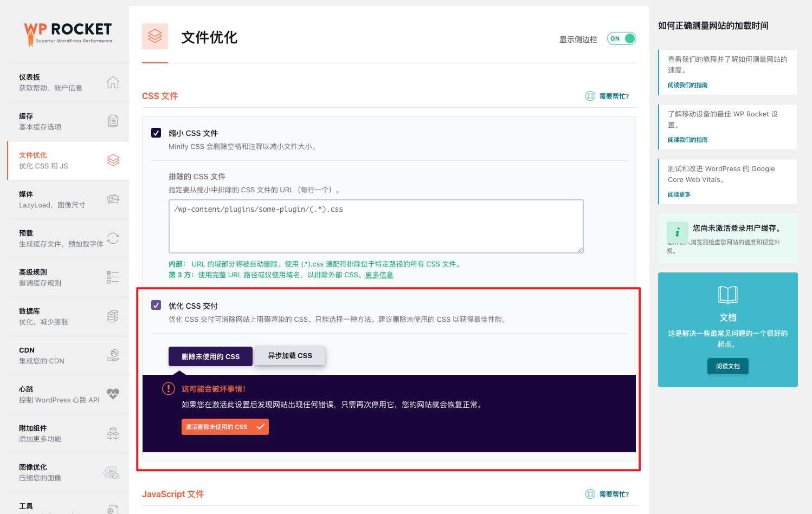Toggle the 显示侧边栏 ON switch

(x=621, y=38)
